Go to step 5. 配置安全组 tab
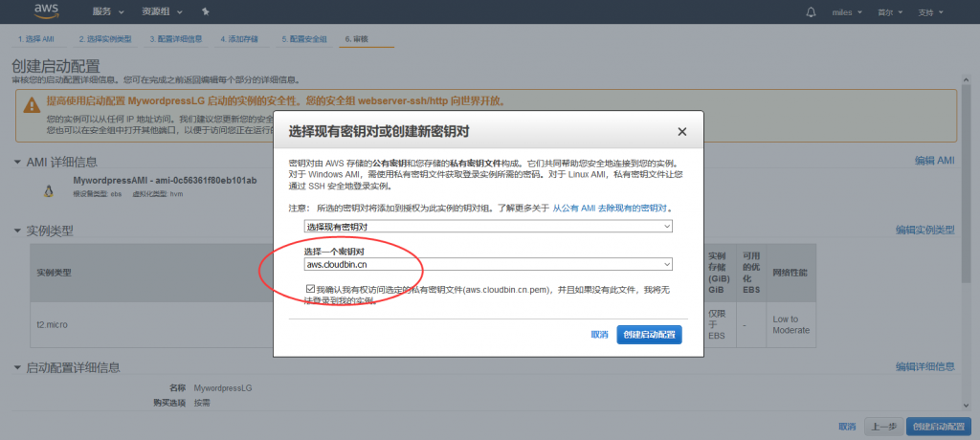Viewport: 980px width, 440px height. [304, 39]
